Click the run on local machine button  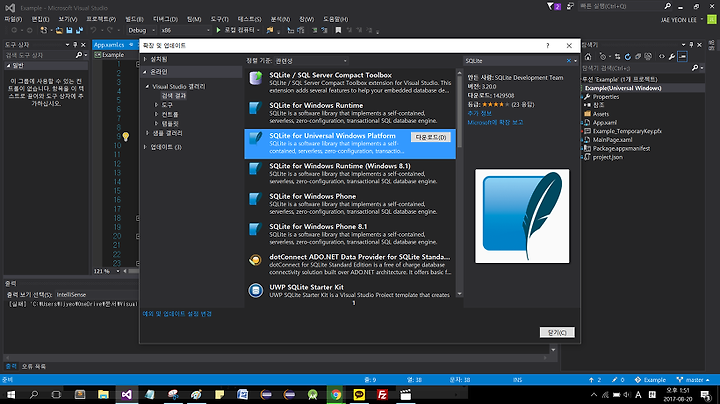(237, 30)
